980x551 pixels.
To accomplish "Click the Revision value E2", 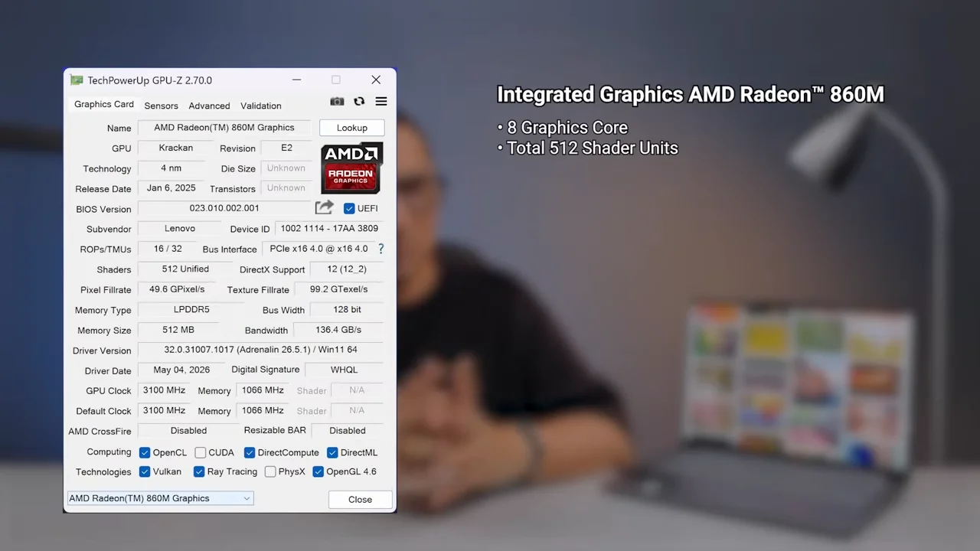I will pos(286,148).
